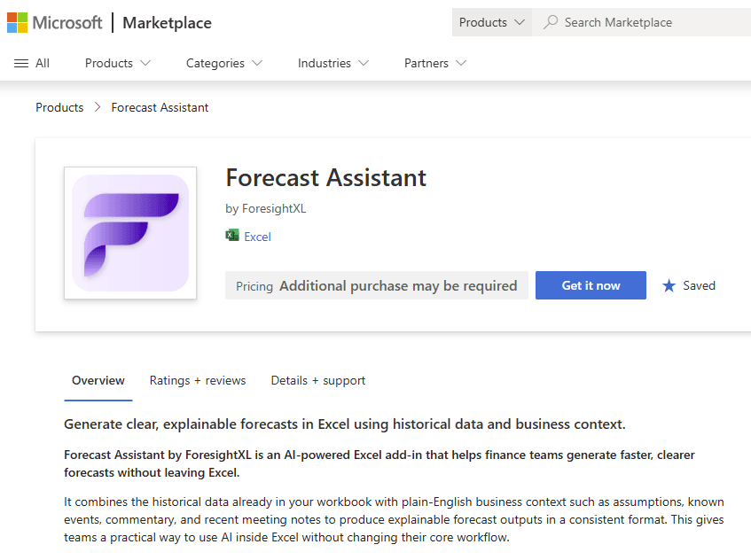Expand the Products navigation dropdown
Viewport: 751px width, 560px height.
point(116,63)
